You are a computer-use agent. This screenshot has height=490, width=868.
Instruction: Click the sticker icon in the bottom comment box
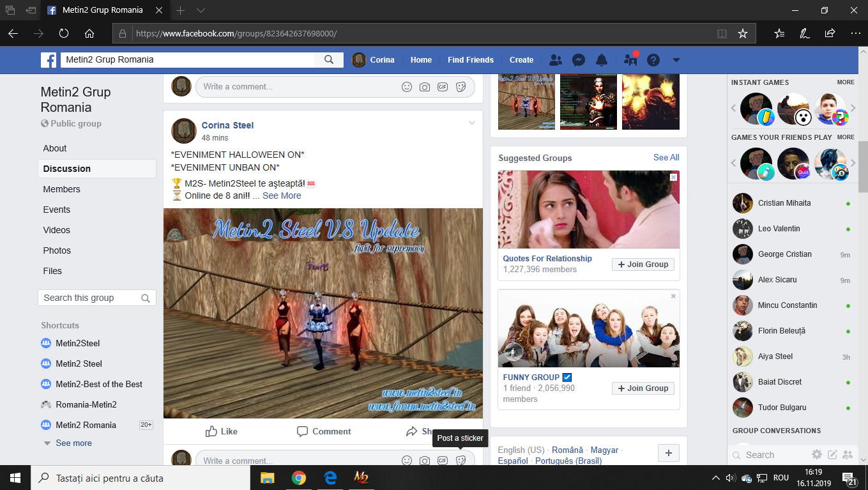pos(461,461)
